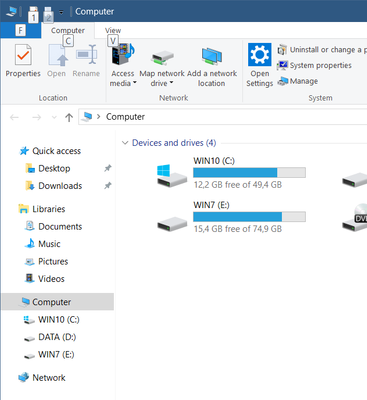Open Libraries in navigation pane
This screenshot has width=367, height=400.
49,209
